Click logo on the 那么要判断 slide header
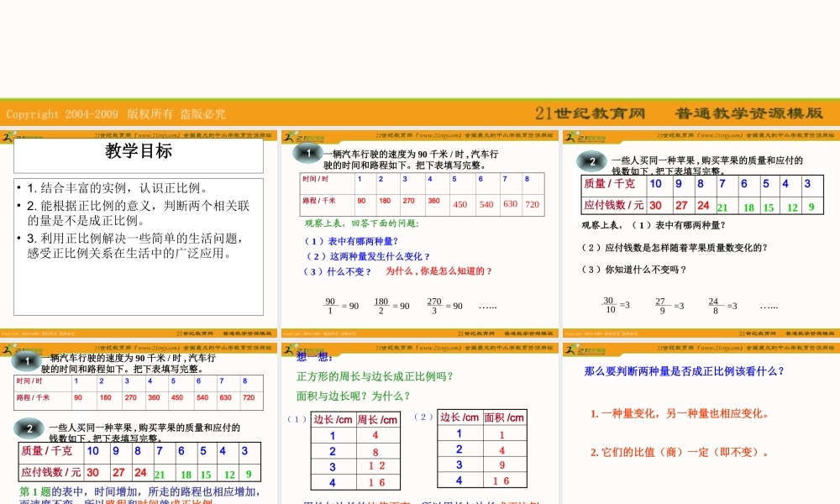 click(585, 349)
